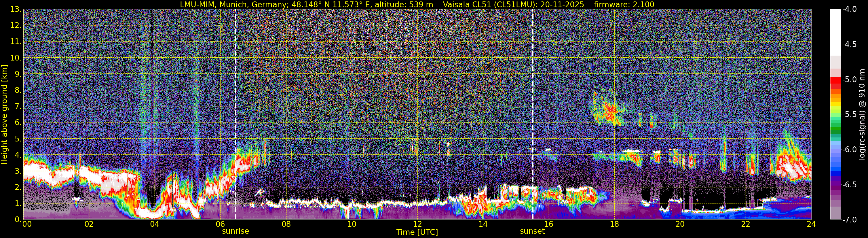The height and width of the screenshot is (238, 868).
Task: Click the colorbar tick label '-6.5'
Action: click(x=850, y=185)
